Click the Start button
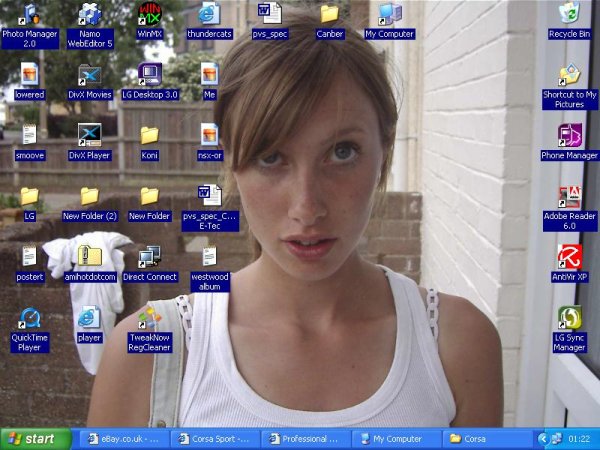This screenshot has height=450, width=600. coord(36,438)
